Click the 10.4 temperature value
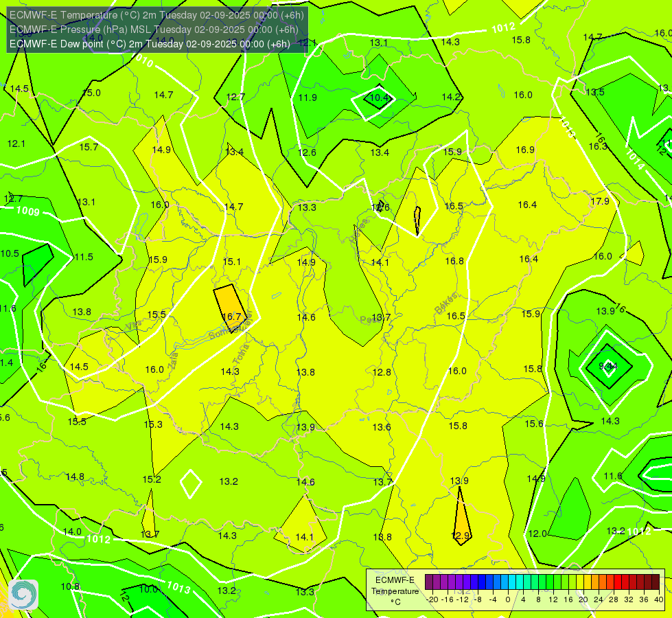The image size is (672, 618). click(x=379, y=98)
